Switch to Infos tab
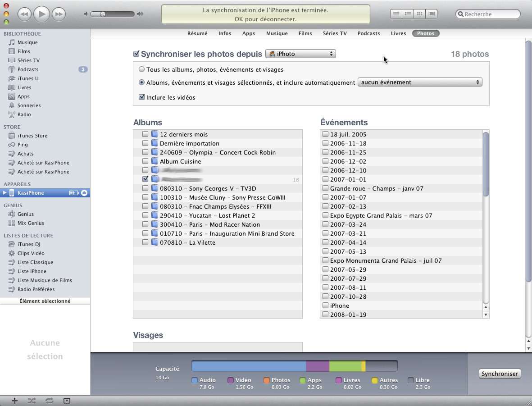 coord(225,33)
